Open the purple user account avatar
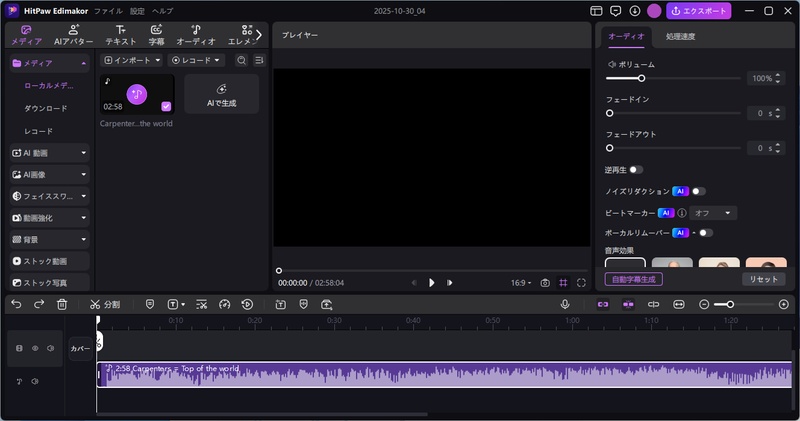Viewport: 800px width, 421px height. 654,11
